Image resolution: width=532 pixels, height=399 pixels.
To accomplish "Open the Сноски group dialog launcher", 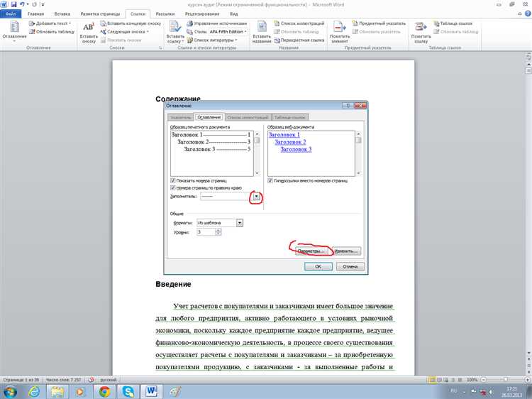I will coord(160,48).
